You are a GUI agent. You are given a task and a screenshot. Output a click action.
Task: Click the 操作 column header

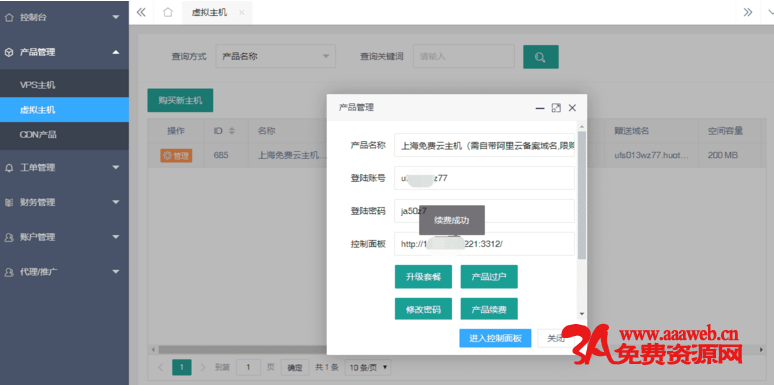(x=176, y=131)
